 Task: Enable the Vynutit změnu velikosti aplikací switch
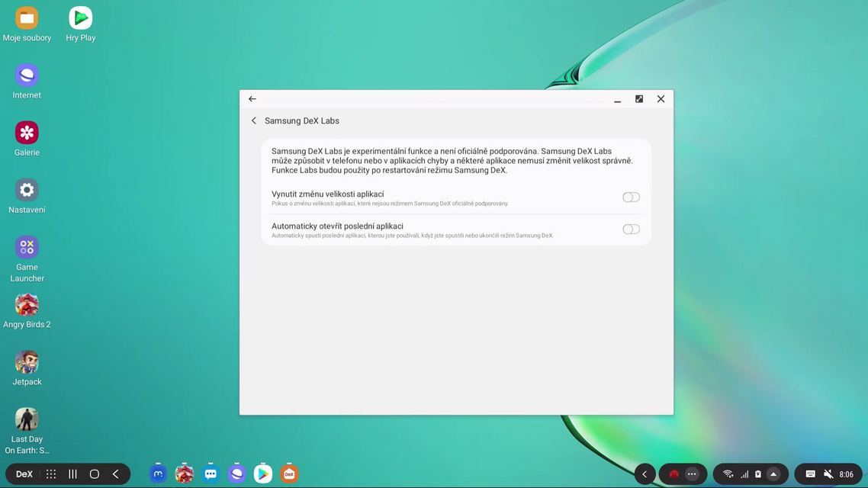click(631, 197)
